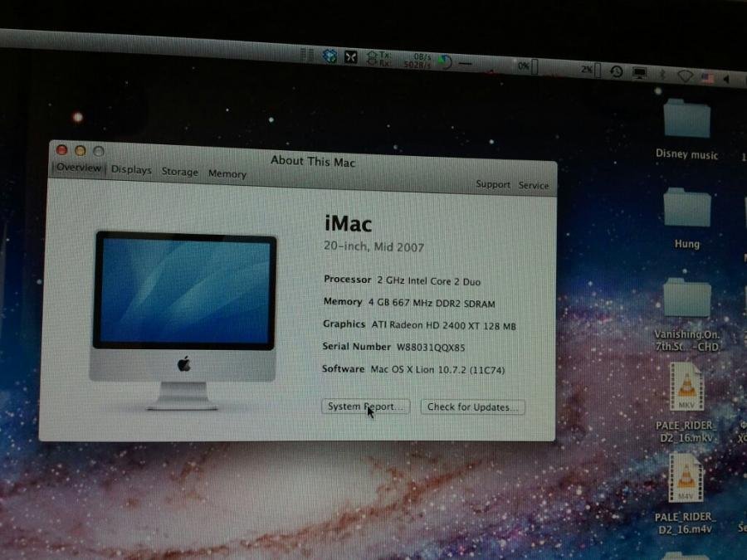Open the Support link
The height and width of the screenshot is (560, 747).
click(493, 184)
